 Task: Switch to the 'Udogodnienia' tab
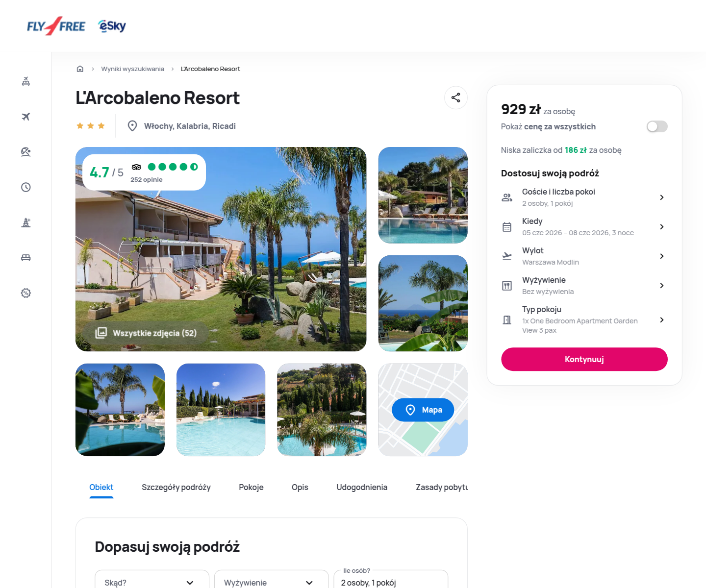(x=362, y=488)
